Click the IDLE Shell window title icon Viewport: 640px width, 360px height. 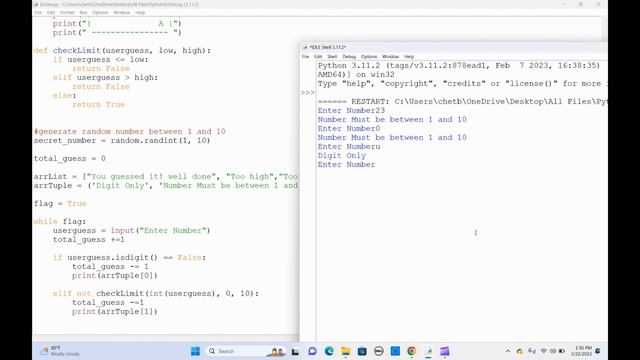pos(304,47)
